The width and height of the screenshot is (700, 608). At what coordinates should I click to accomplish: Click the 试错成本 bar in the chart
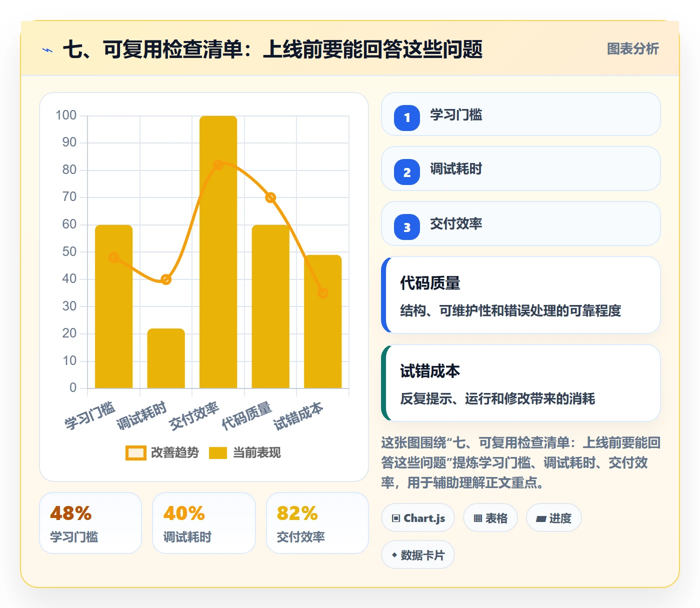323,321
